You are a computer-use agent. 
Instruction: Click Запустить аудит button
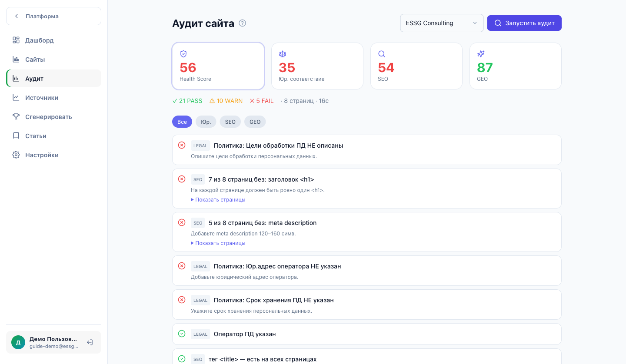point(524,23)
